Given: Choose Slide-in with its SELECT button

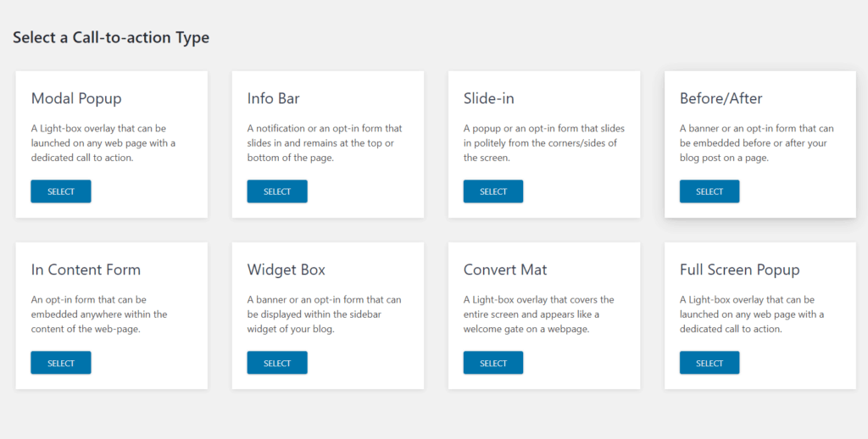Looking at the screenshot, I should (x=493, y=192).
